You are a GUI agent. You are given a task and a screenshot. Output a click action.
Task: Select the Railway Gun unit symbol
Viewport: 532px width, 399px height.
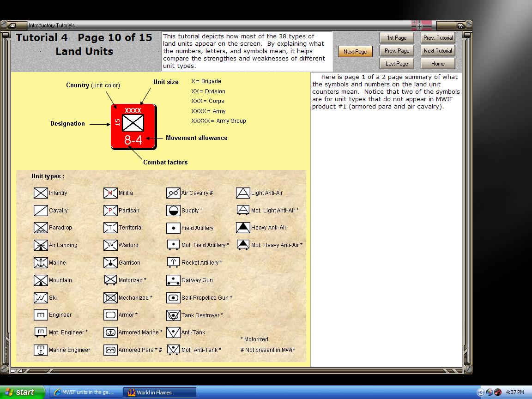173,280
